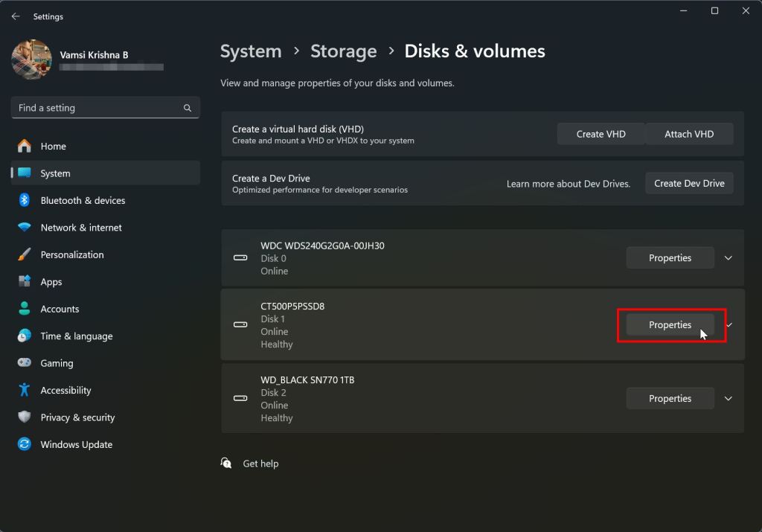
Task: Maximize the Settings window
Action: click(x=714, y=10)
